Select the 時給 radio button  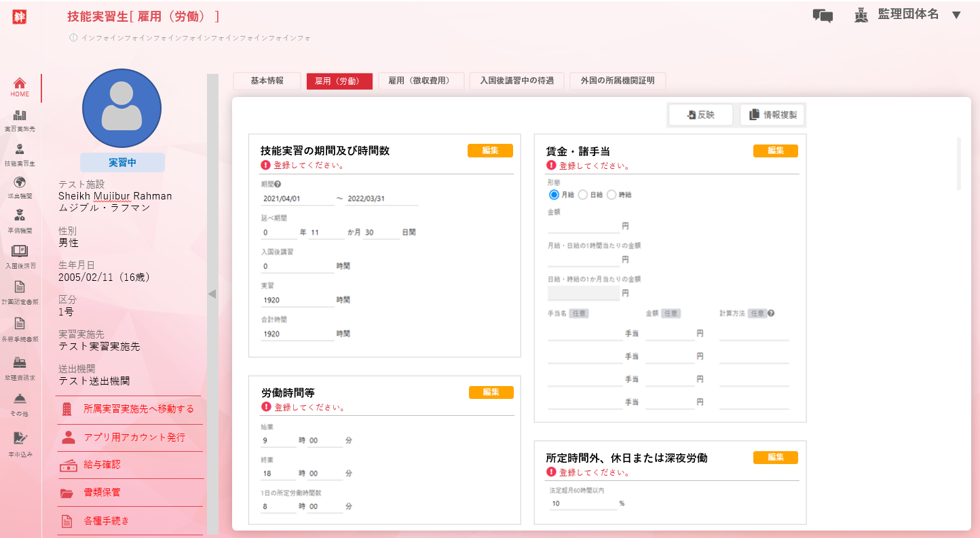pos(611,195)
